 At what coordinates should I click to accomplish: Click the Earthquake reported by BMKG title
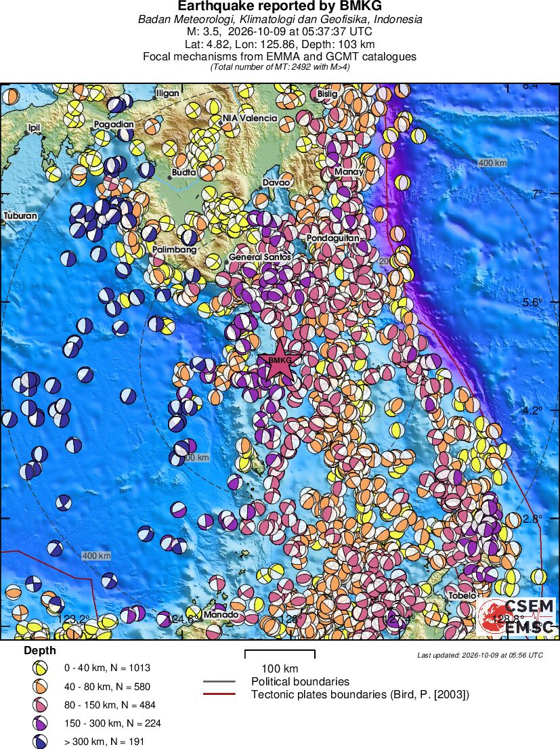pyautogui.click(x=280, y=6)
